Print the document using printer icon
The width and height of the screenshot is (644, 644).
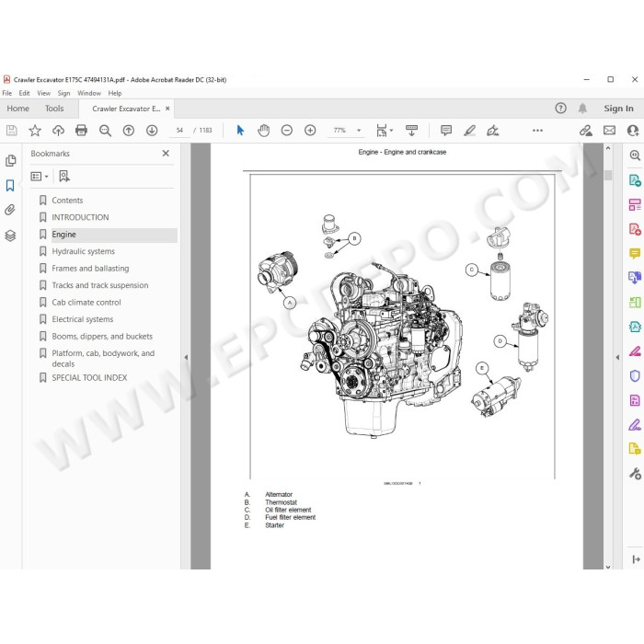click(81, 131)
